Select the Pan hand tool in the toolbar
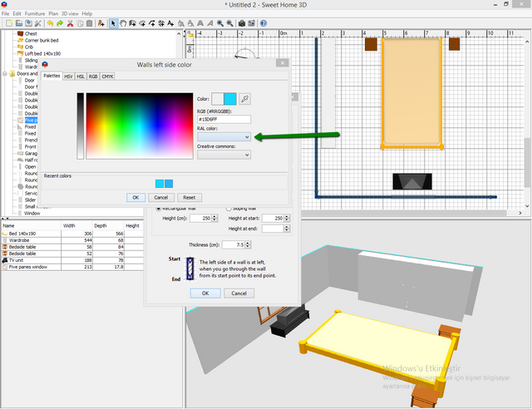This screenshot has height=409, width=532. tap(124, 23)
